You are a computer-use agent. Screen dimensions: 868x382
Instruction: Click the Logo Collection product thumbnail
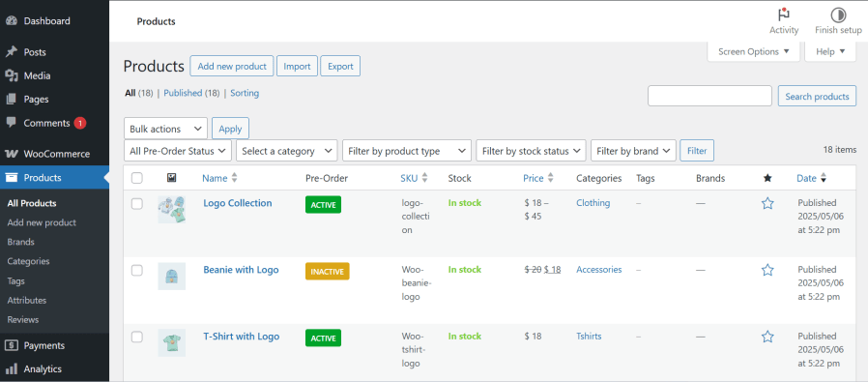(x=172, y=209)
